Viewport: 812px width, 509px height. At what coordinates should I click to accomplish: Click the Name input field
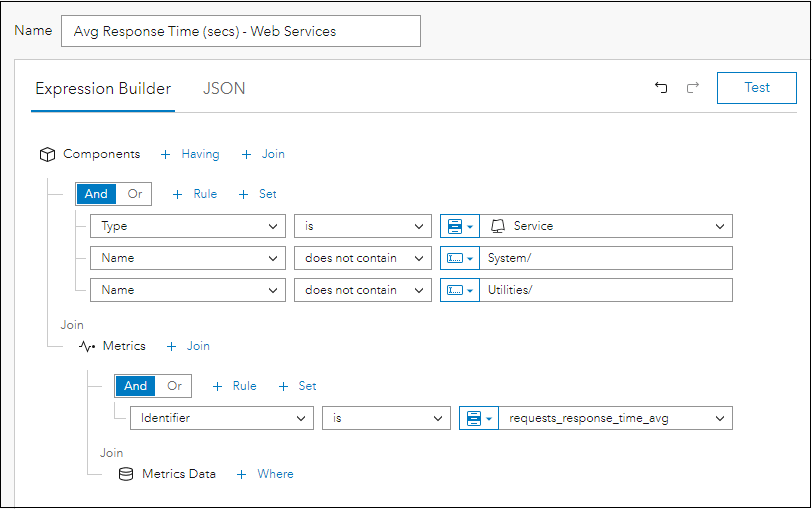240,31
